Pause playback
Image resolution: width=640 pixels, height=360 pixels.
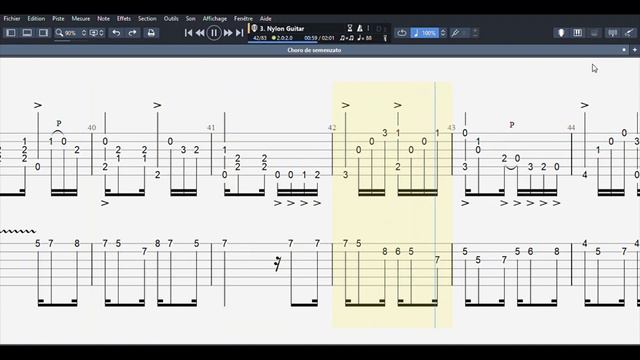(214, 33)
